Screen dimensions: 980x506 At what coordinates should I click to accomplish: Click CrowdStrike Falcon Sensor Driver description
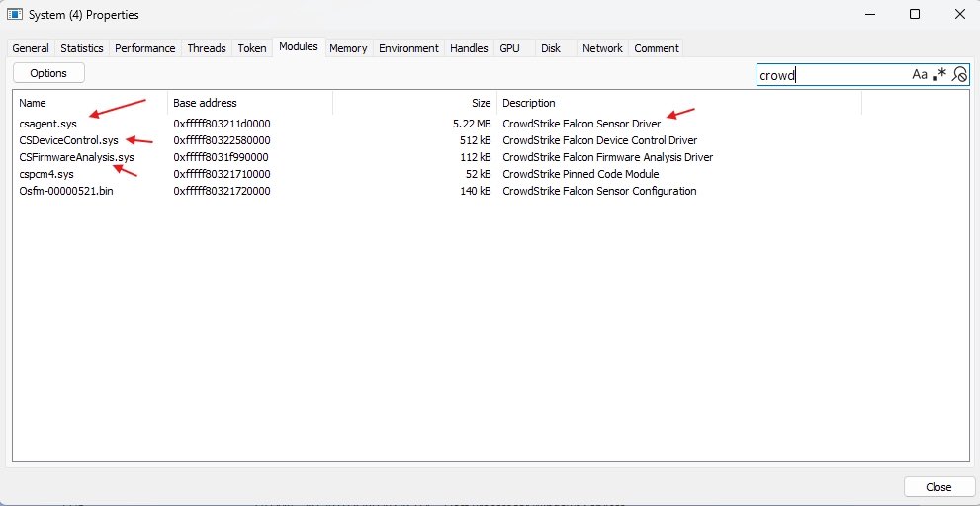(x=581, y=124)
